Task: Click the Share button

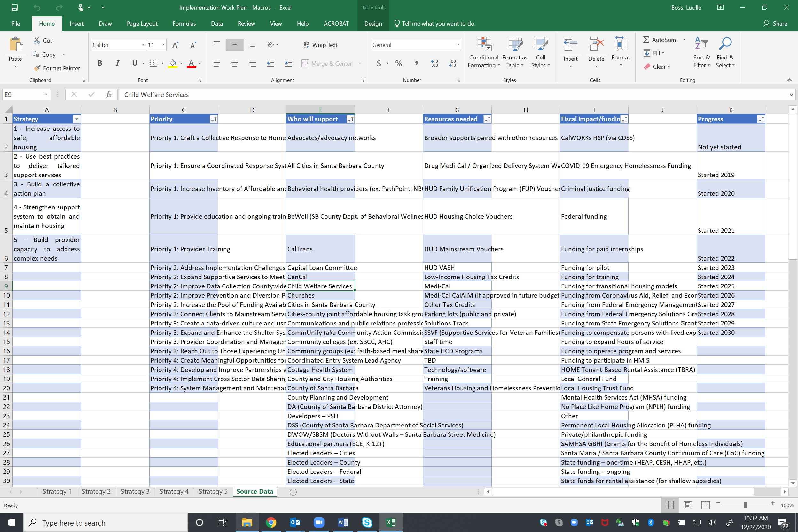Action: [775, 23]
